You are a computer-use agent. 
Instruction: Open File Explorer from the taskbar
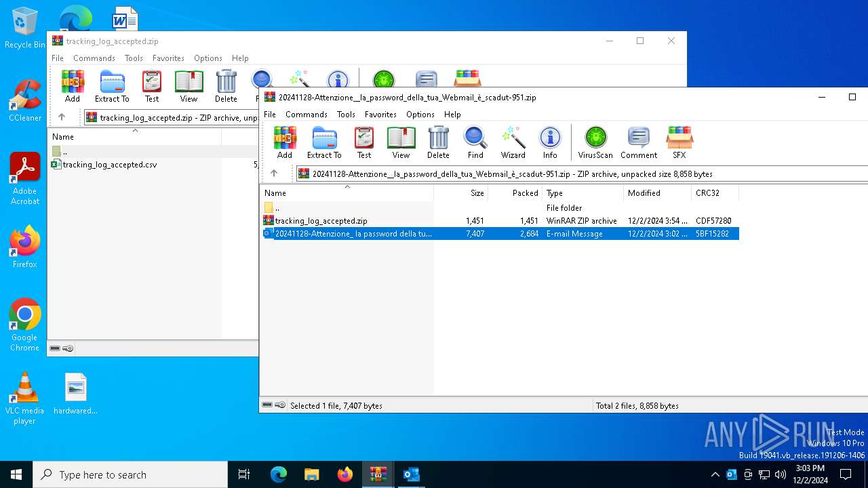coord(311,474)
